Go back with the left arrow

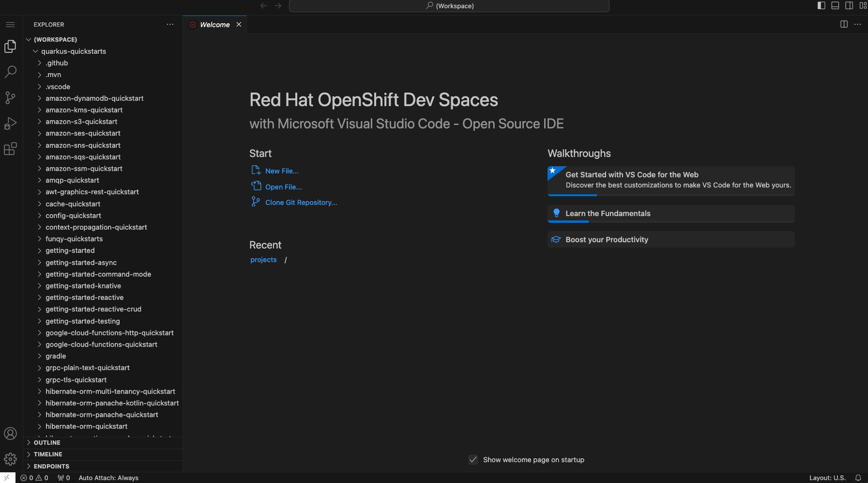[x=264, y=6]
